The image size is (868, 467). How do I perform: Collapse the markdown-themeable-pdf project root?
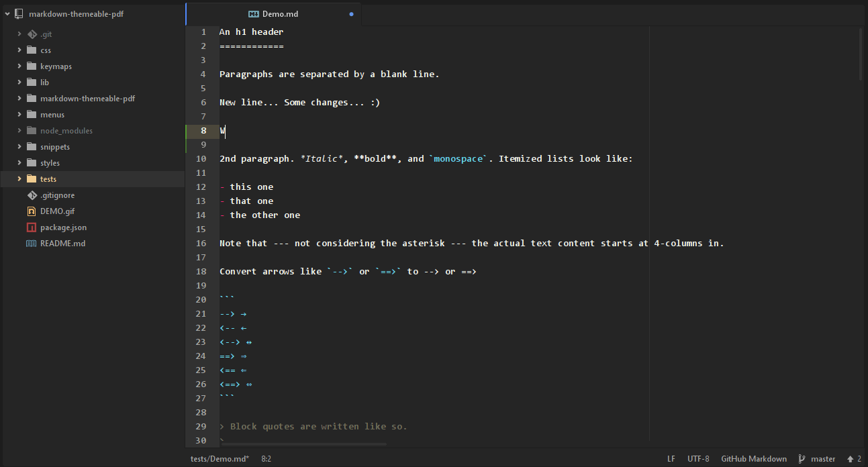pyautogui.click(x=7, y=14)
